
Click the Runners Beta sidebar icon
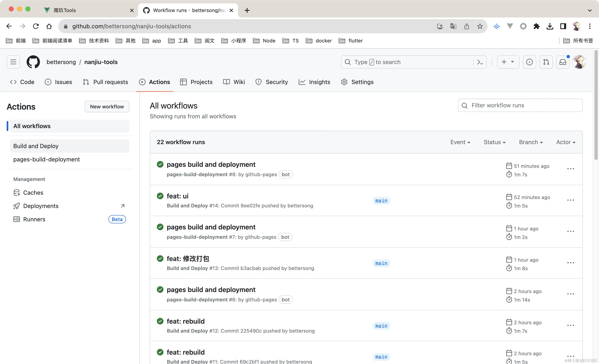click(x=16, y=219)
